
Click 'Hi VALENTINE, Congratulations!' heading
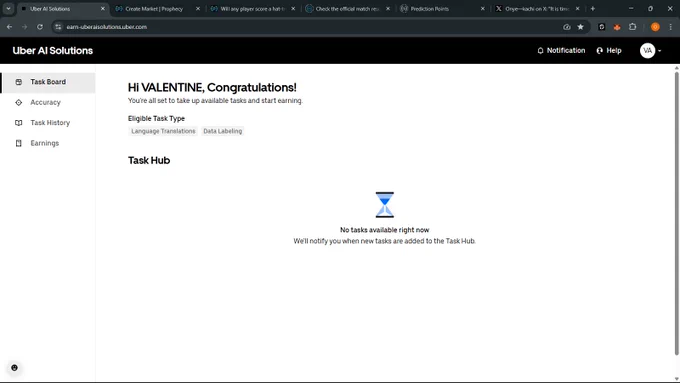click(x=212, y=88)
